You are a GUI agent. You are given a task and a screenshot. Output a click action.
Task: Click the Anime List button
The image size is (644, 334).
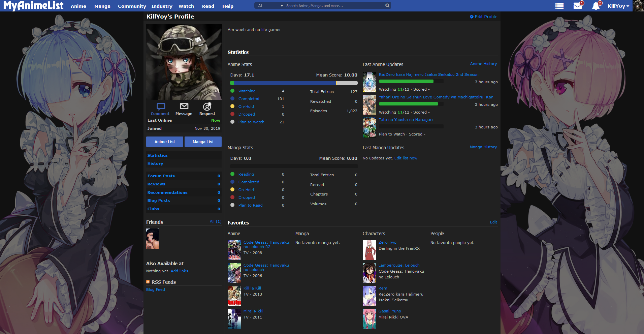point(165,142)
